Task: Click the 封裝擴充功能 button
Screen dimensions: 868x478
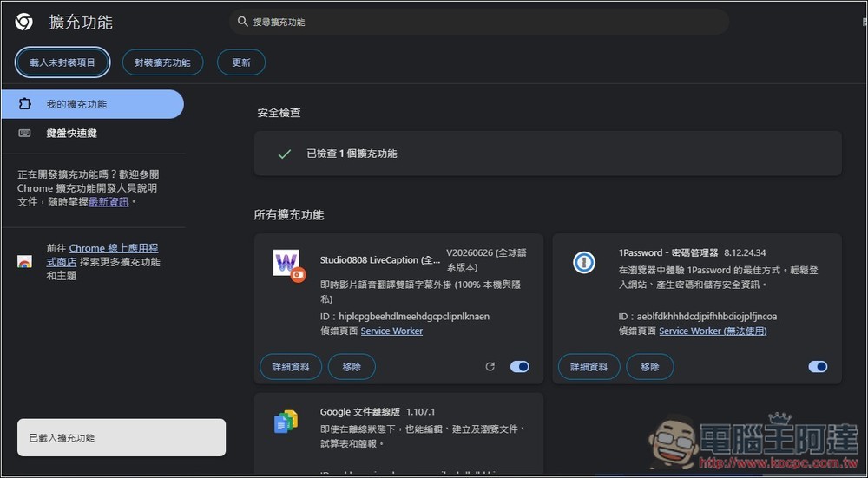Action: tap(163, 62)
